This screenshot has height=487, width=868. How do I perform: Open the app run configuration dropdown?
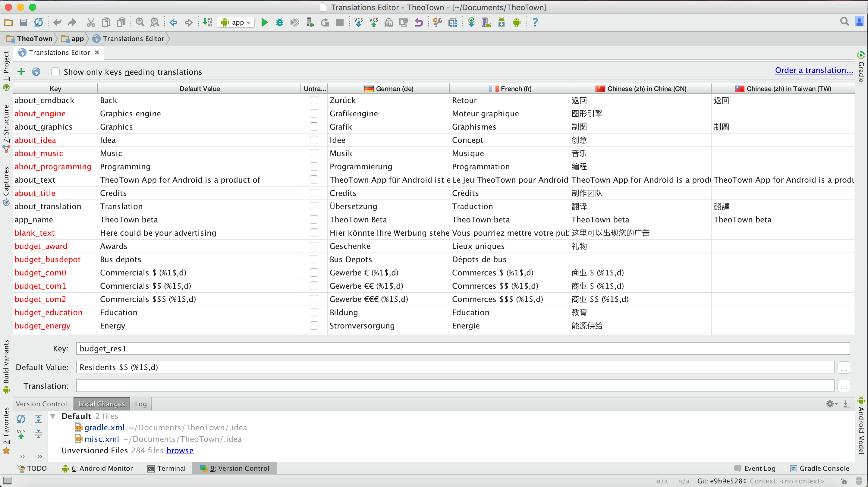point(235,23)
